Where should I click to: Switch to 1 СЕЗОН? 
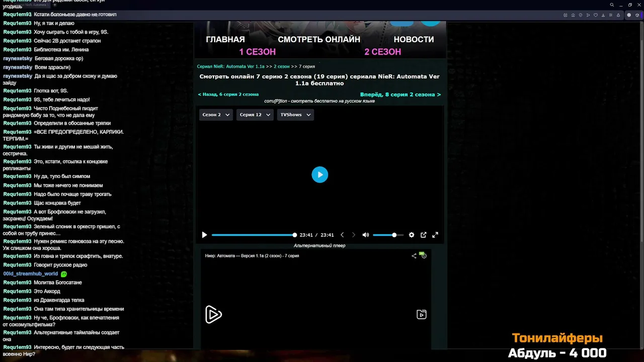[257, 52]
